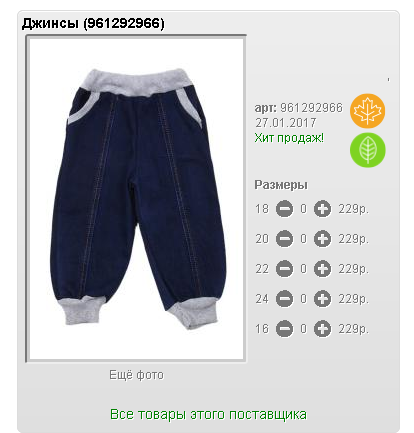Click the quantity value for size 16

pyautogui.click(x=303, y=329)
